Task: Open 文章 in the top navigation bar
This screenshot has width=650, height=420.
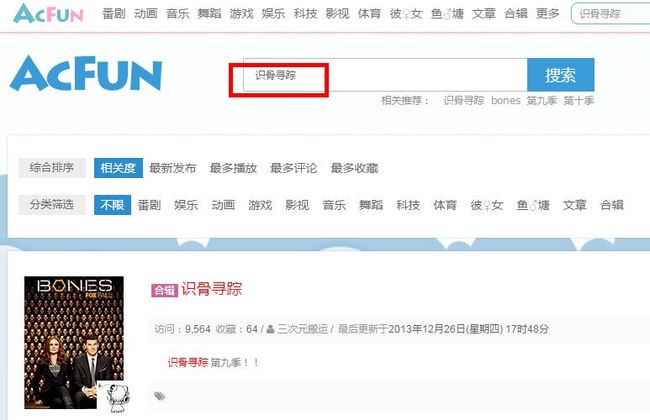Action: coord(483,14)
